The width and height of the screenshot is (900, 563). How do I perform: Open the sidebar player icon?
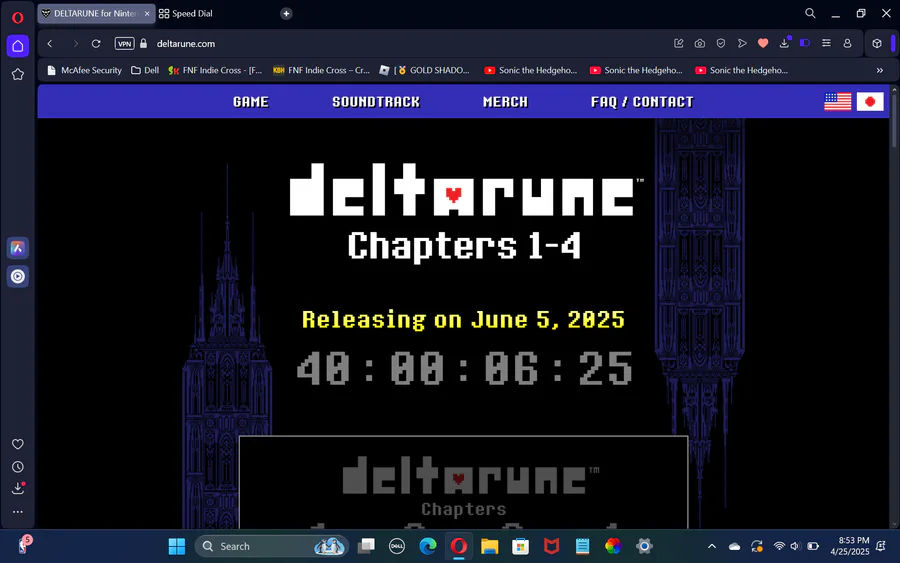tap(18, 277)
